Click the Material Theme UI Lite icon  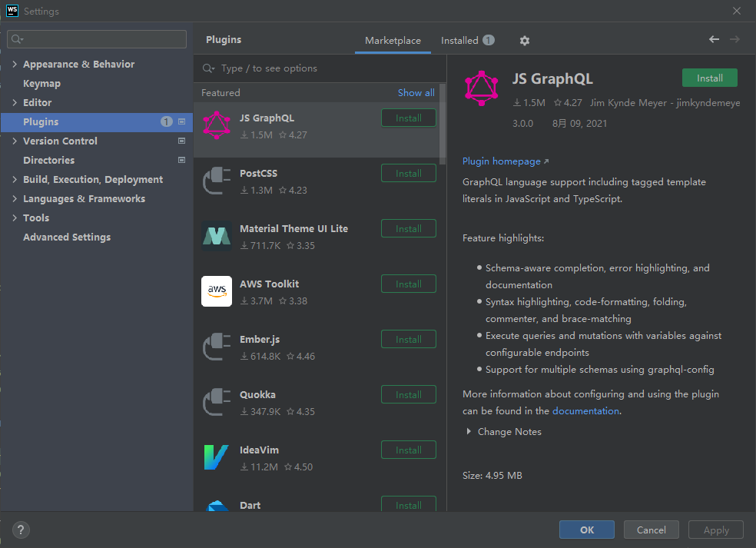point(217,236)
